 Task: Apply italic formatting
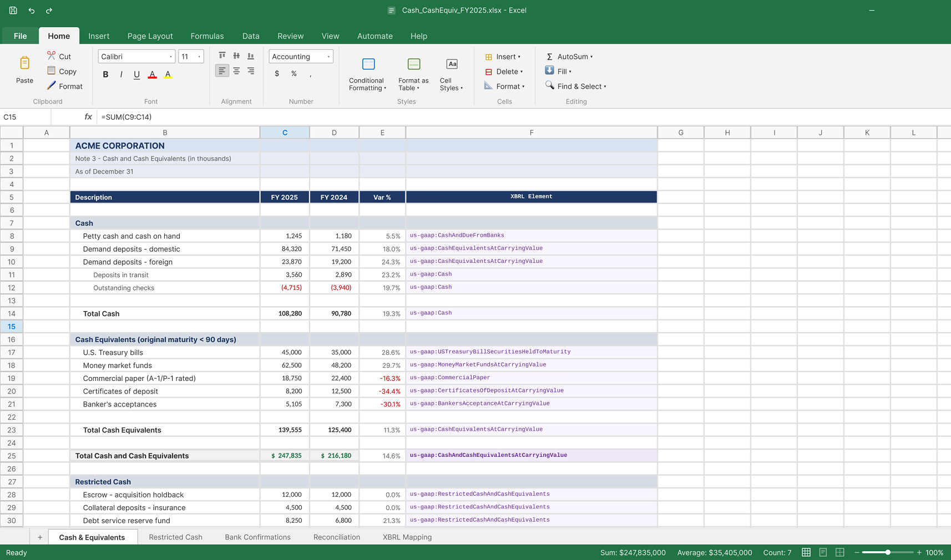click(x=121, y=74)
